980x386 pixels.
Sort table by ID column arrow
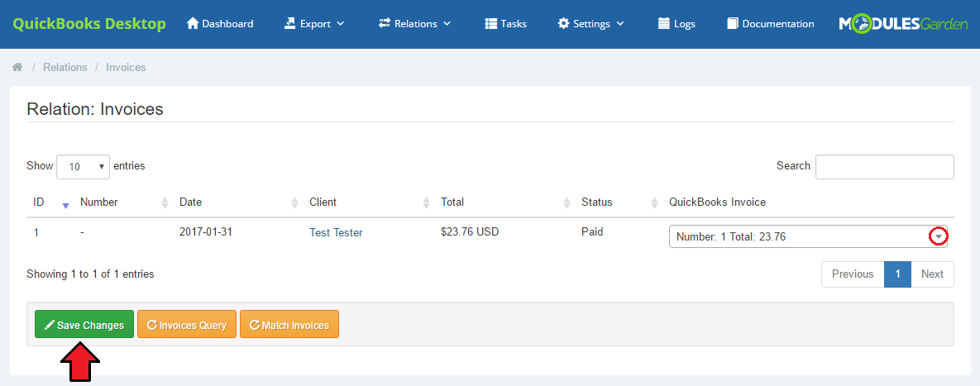[65, 205]
